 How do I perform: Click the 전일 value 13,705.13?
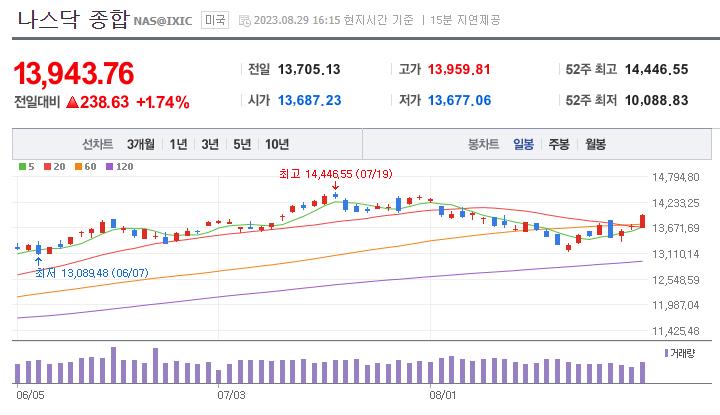coord(309,69)
